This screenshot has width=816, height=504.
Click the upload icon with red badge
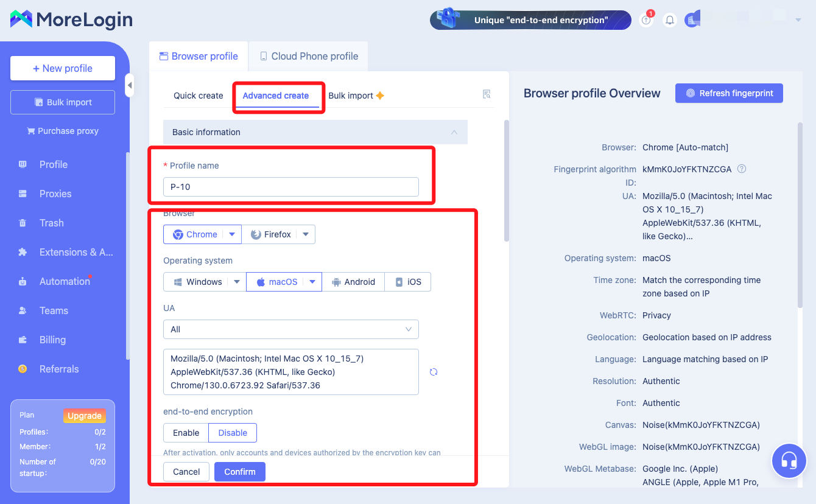pyautogui.click(x=646, y=20)
